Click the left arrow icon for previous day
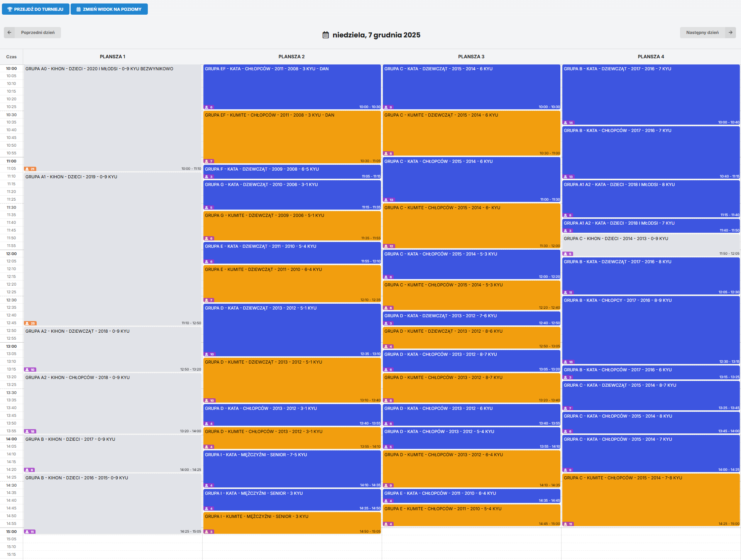 click(x=9, y=32)
